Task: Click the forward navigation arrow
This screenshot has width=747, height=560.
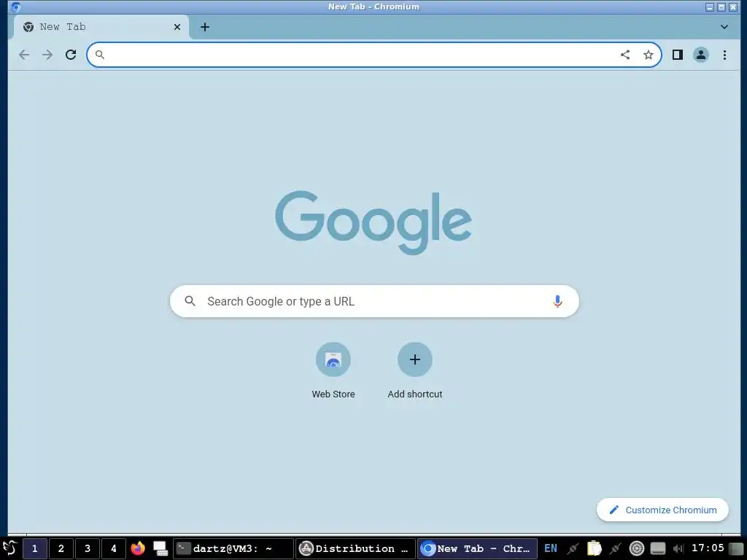Action: pyautogui.click(x=47, y=55)
